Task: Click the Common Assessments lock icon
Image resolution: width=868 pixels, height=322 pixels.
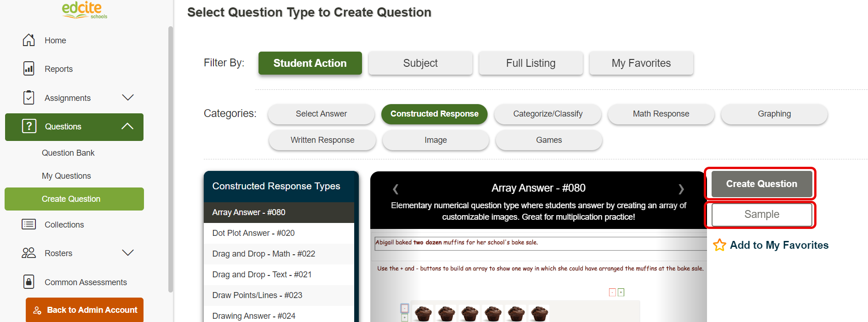Action: coord(29,281)
